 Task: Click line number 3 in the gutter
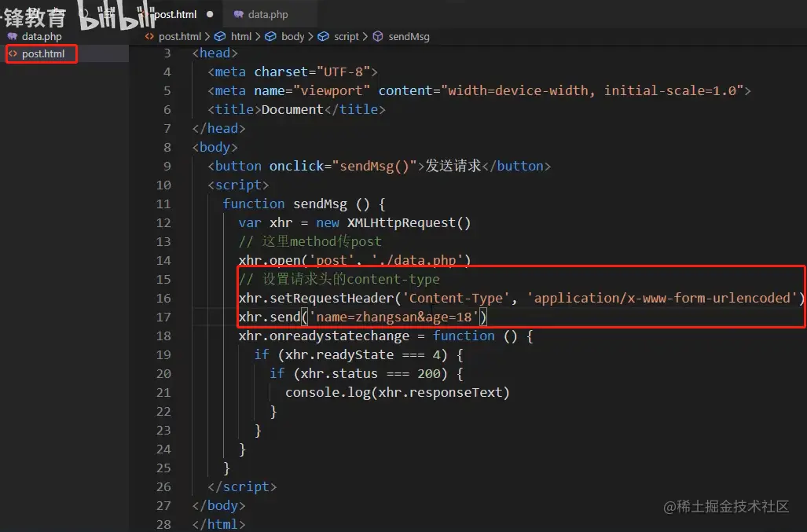pyautogui.click(x=167, y=53)
